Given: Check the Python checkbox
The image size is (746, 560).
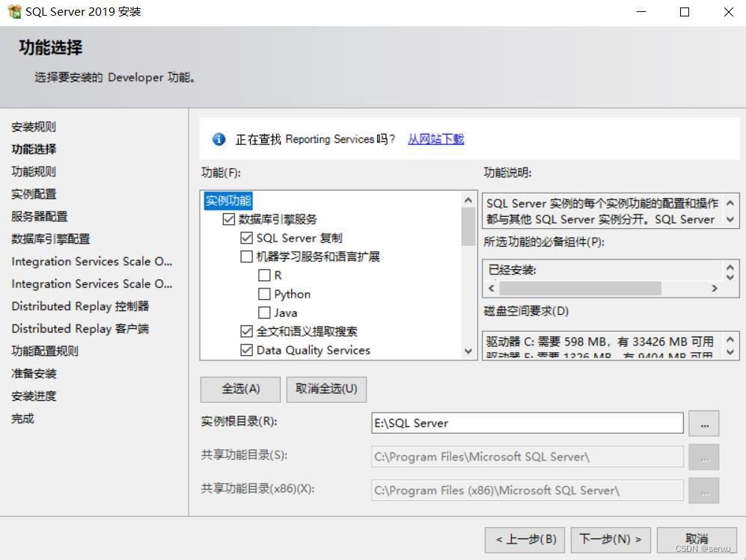Looking at the screenshot, I should point(264,295).
